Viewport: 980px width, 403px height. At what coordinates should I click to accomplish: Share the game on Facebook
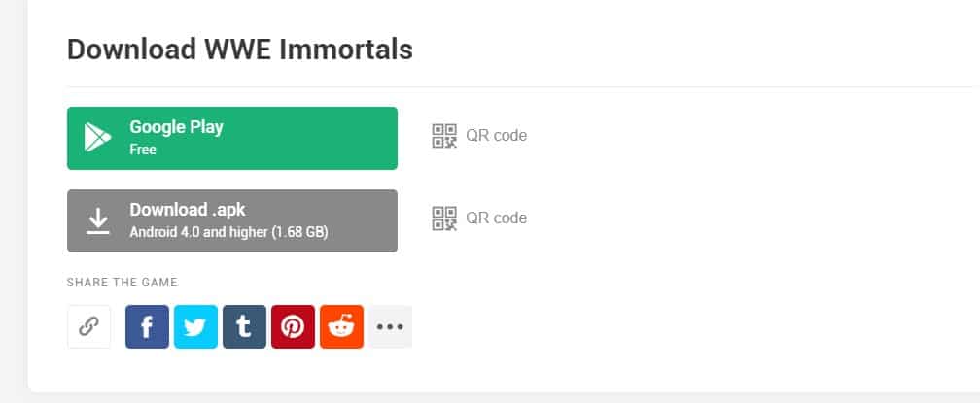coord(147,326)
